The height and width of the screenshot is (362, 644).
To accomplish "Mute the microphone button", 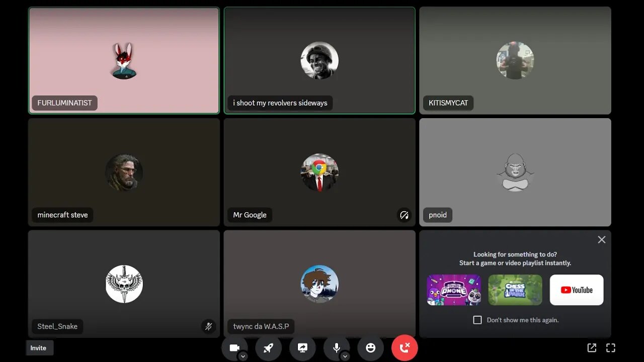I will (337, 348).
